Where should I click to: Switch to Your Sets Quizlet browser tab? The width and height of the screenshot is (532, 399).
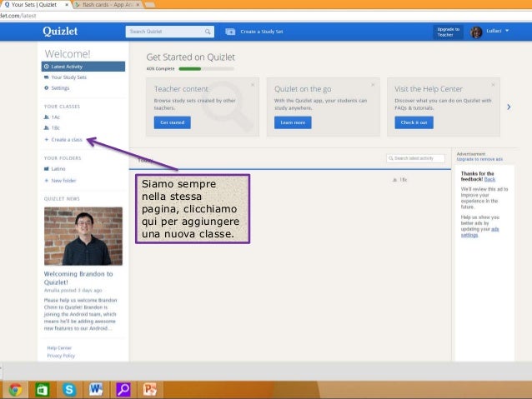34,5
